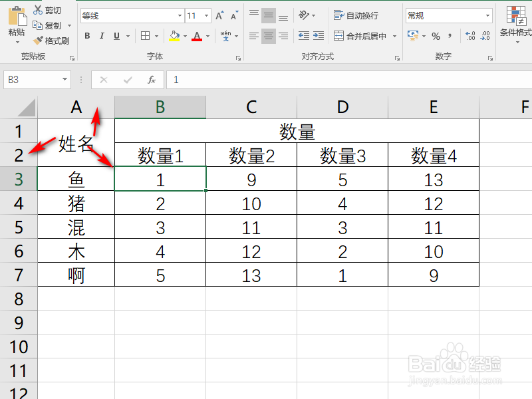The image size is (532, 399).
Task: Apply accounting number format icon
Action: [x=413, y=36]
